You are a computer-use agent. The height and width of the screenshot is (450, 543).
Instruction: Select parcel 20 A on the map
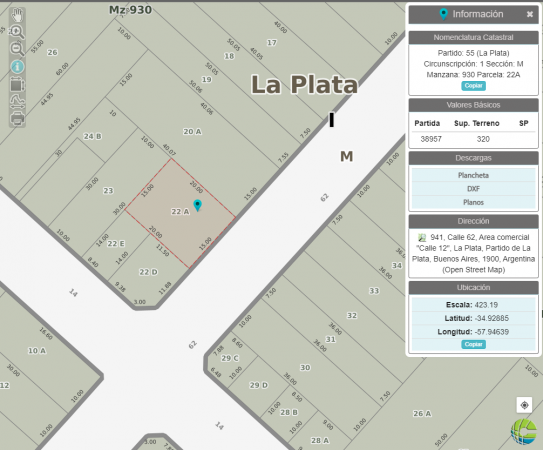coord(192,132)
